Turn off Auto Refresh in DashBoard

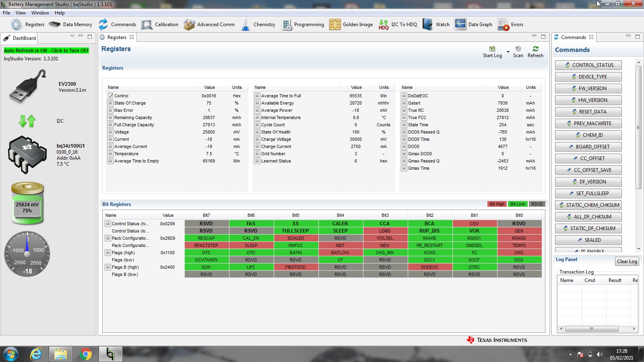pyautogui.click(x=46, y=51)
